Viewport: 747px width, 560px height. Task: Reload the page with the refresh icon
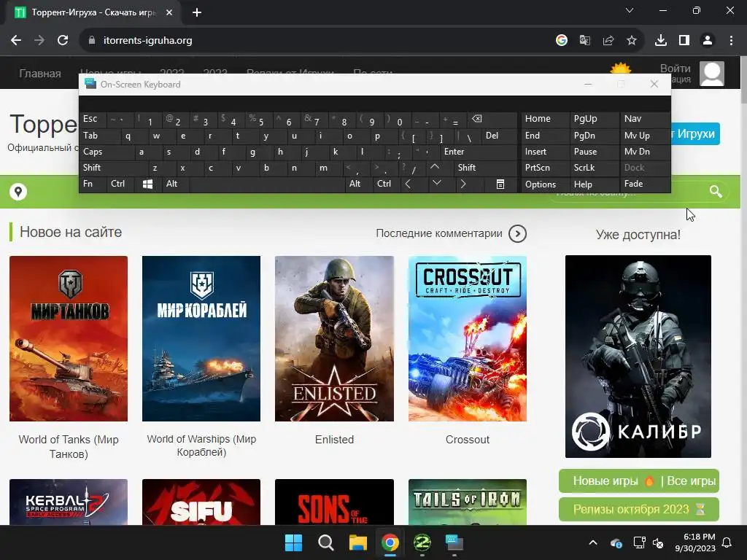point(63,41)
